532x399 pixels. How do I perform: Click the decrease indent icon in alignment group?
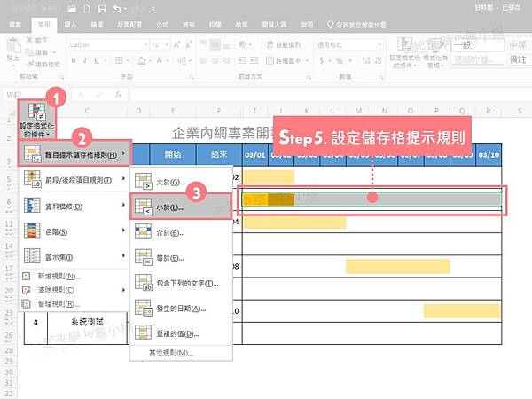click(242, 60)
